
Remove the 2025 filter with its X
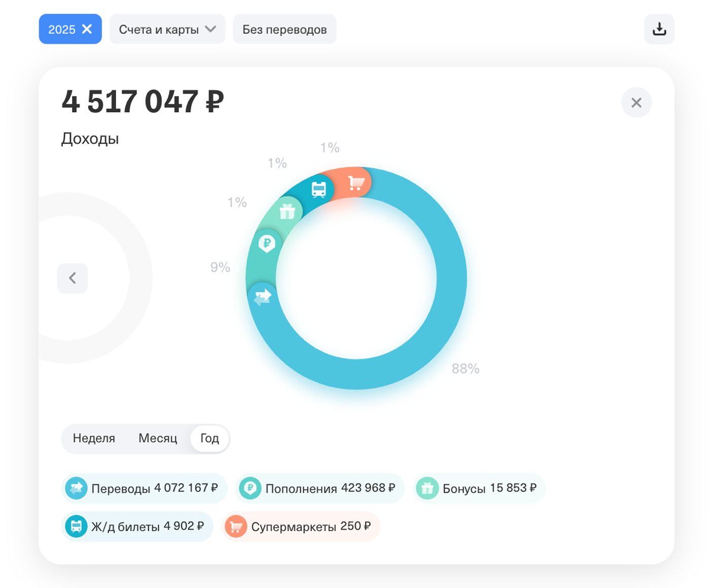click(x=87, y=29)
